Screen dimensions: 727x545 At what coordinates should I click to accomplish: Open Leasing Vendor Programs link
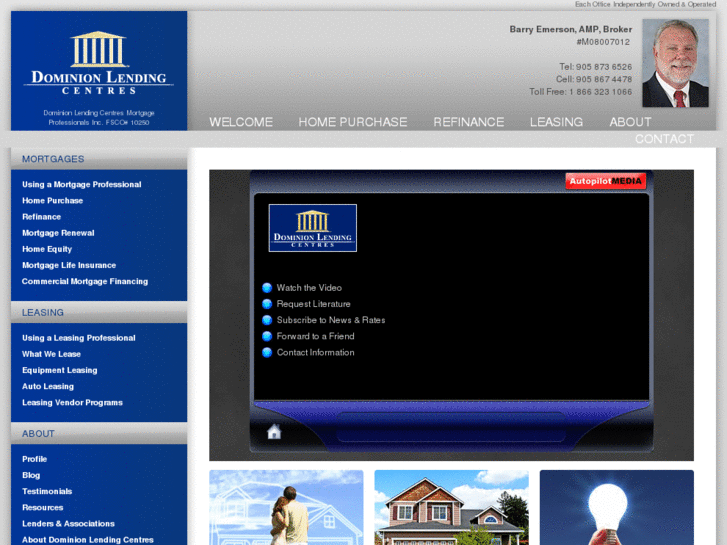pyautogui.click(x=72, y=403)
